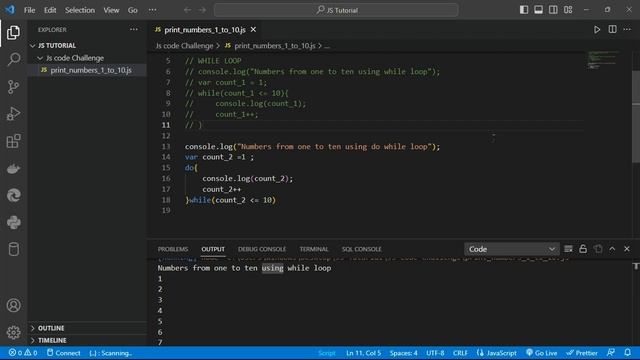Open notifications bell in status bar
Viewport: 640px width, 360px height.
[x=628, y=353]
